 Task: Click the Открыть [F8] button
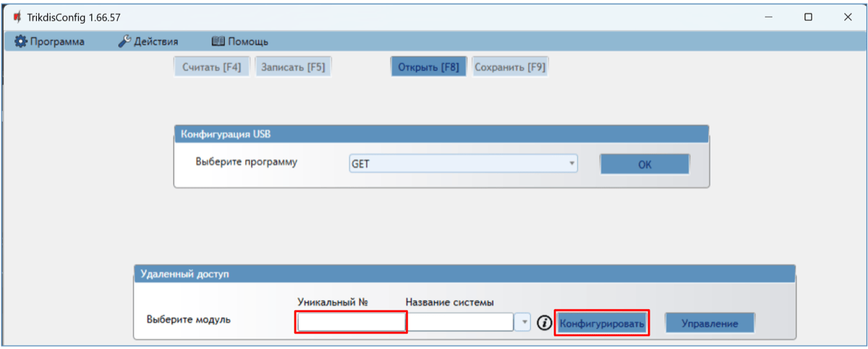pos(428,67)
